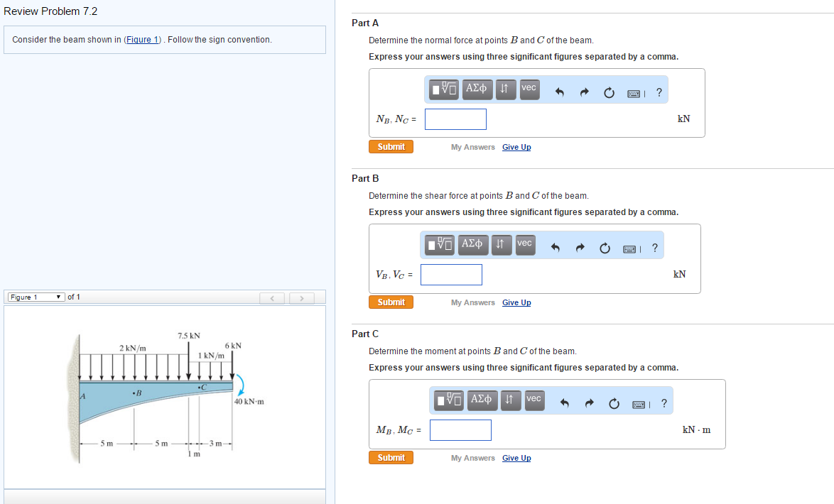Open Greek symbols ΑΣφ button in Part C

click(x=481, y=400)
